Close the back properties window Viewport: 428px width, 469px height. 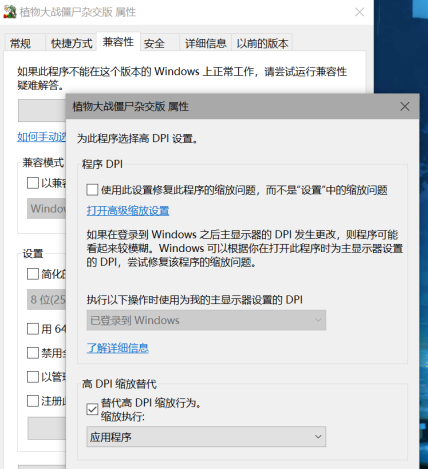tap(359, 12)
